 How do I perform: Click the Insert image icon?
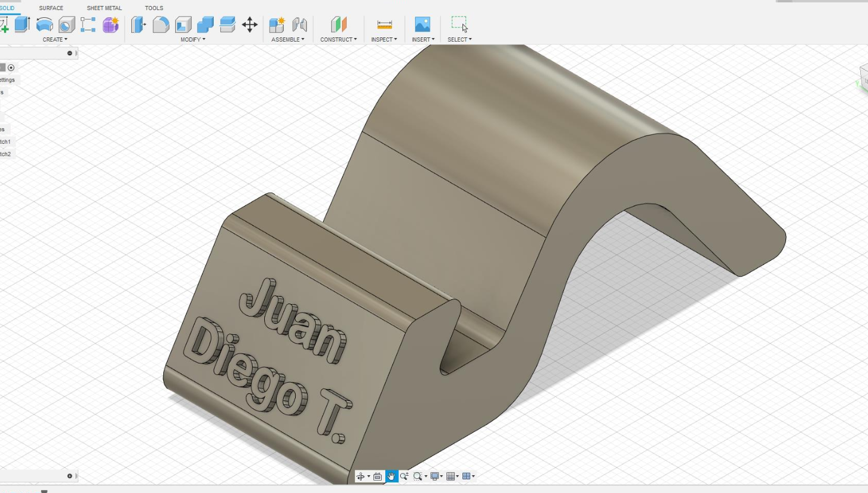422,24
